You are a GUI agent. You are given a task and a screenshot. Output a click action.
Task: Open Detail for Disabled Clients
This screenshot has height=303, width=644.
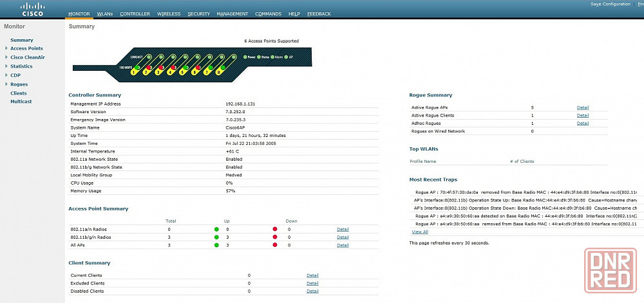coord(312,291)
